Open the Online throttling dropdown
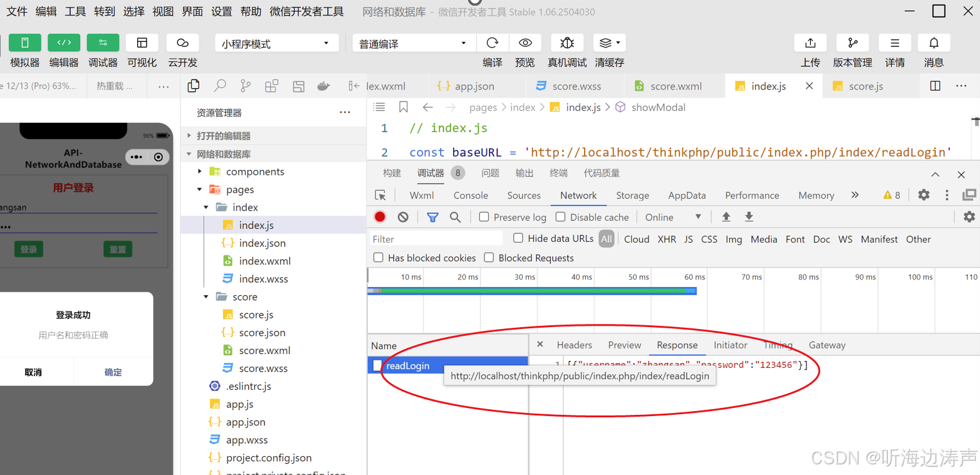This screenshot has width=980, height=475. (674, 217)
